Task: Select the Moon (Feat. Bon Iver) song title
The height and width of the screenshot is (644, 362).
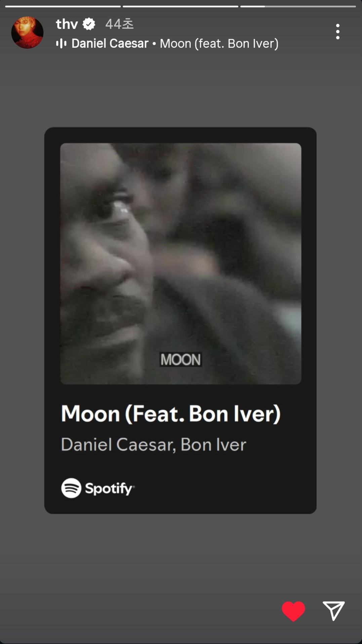Action: [171, 414]
